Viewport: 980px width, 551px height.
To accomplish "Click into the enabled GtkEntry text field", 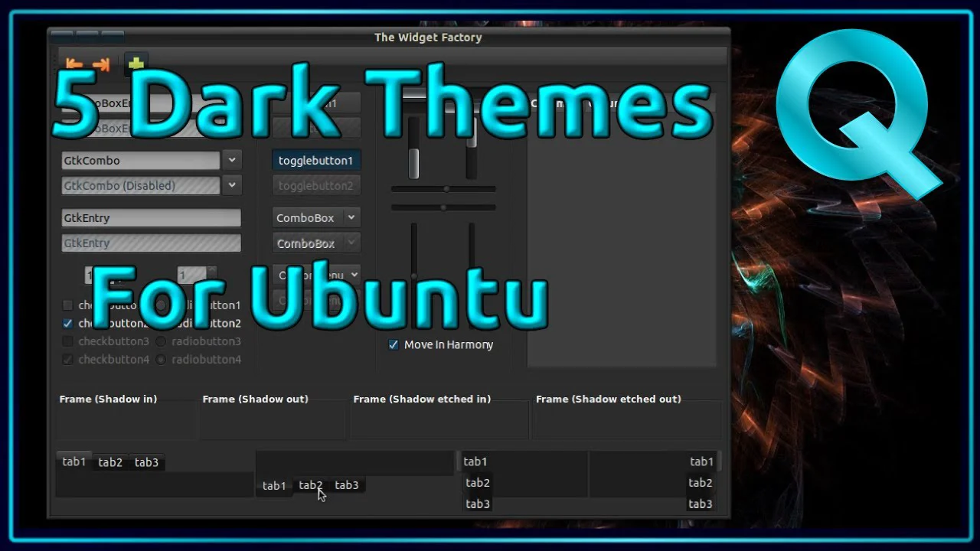I will coord(151,218).
